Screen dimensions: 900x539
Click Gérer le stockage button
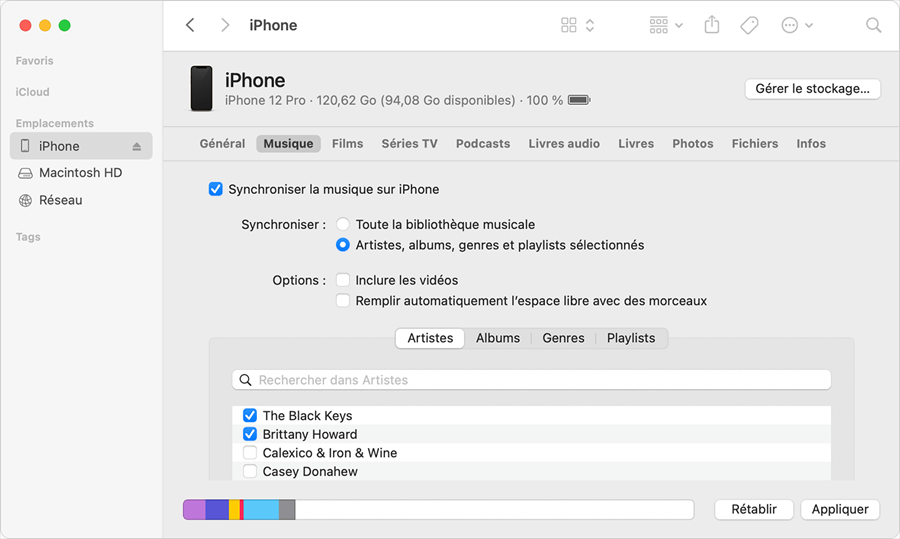812,89
